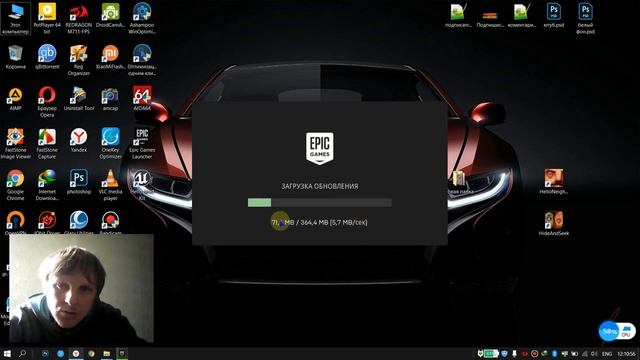Launch PotPlayer 64 bit shortcut
Image resolution: width=640 pixels, height=360 pixels.
click(x=47, y=18)
